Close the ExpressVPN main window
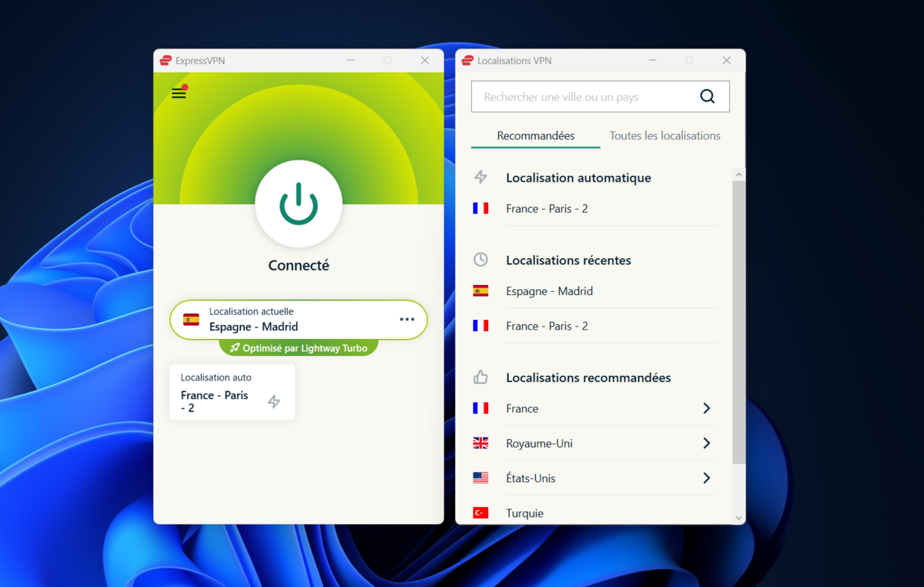Screen dimensions: 924x587 [x=425, y=60]
